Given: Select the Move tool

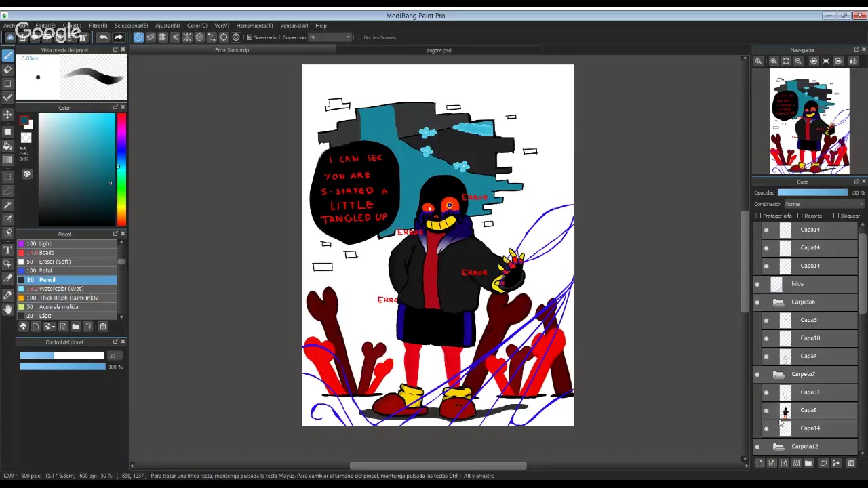Looking at the screenshot, I should coord(7,115).
